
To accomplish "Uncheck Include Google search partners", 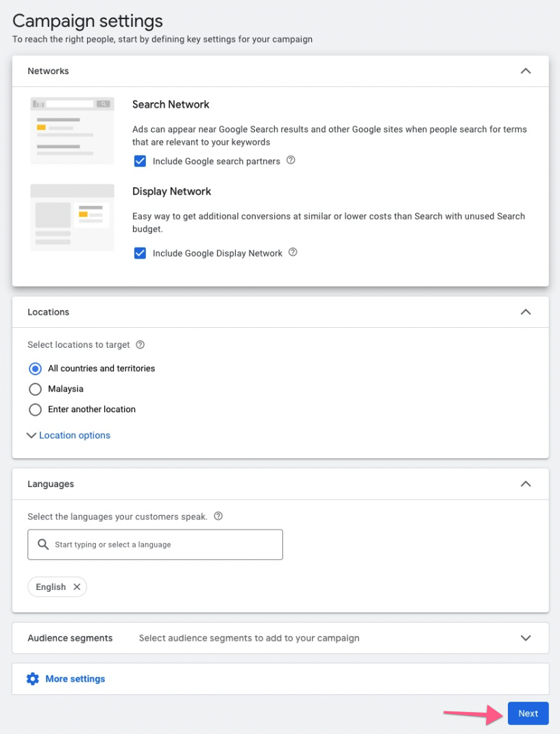I will [140, 161].
